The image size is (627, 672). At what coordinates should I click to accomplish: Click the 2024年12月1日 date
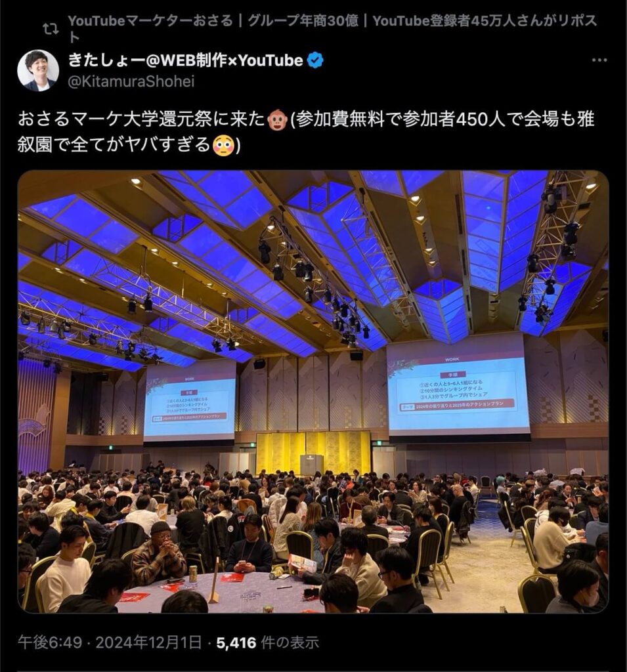[x=148, y=642]
